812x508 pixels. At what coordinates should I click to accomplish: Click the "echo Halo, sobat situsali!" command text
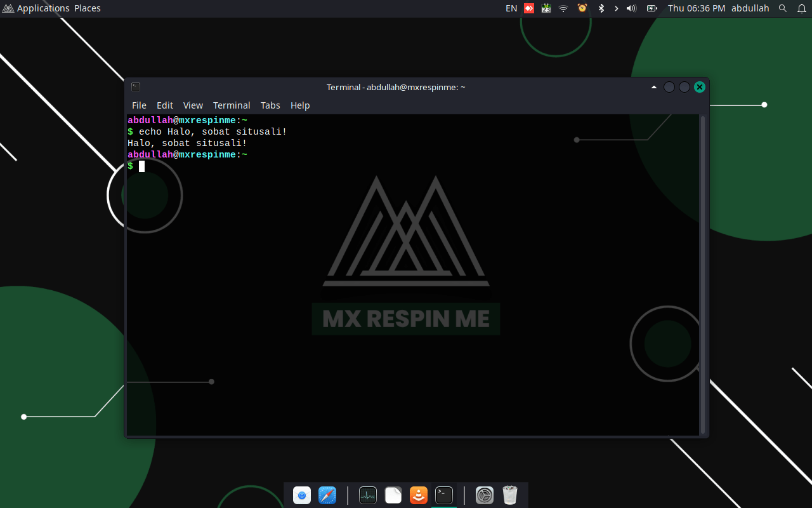coord(213,132)
